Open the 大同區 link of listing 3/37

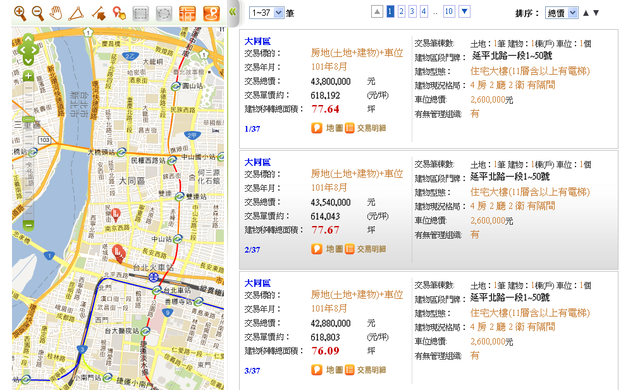[258, 283]
